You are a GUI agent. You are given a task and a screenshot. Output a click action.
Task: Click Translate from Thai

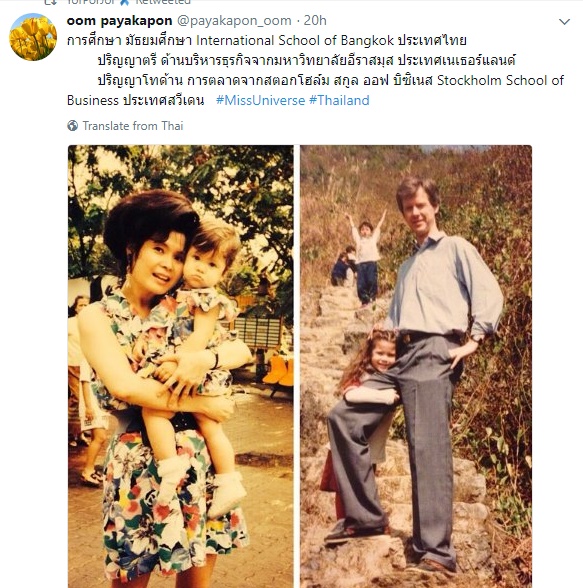133,126
